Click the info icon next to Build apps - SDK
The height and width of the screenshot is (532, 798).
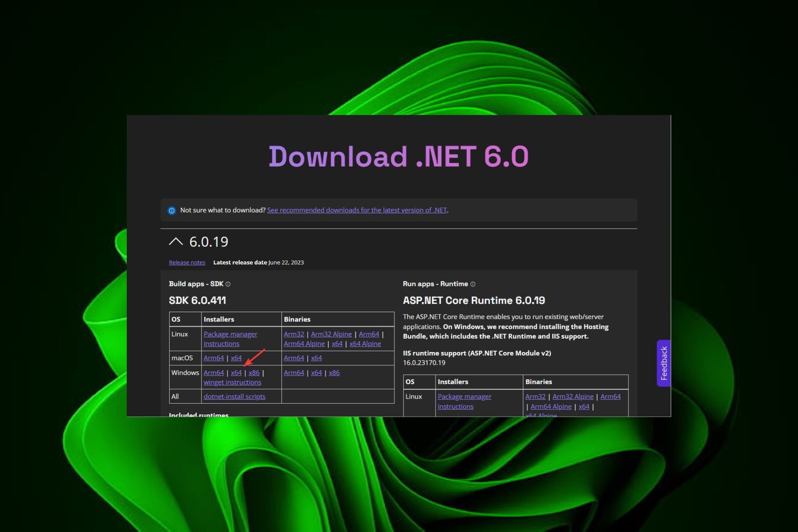click(x=228, y=284)
